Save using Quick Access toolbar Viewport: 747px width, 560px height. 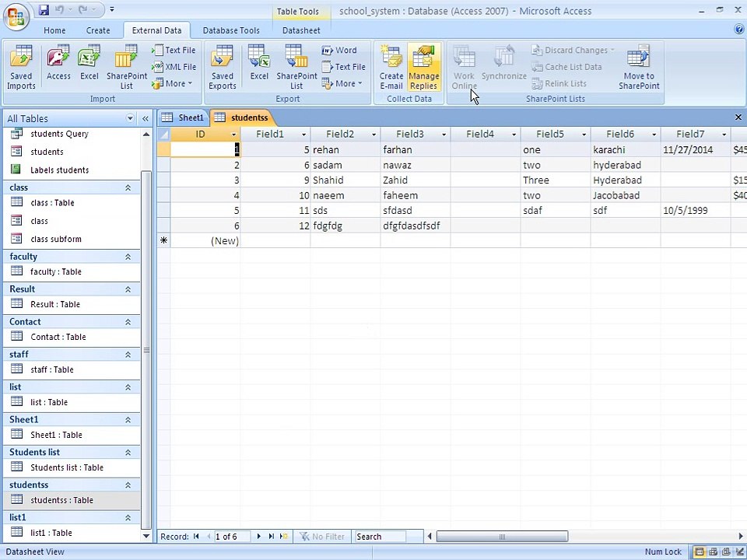coord(44,9)
